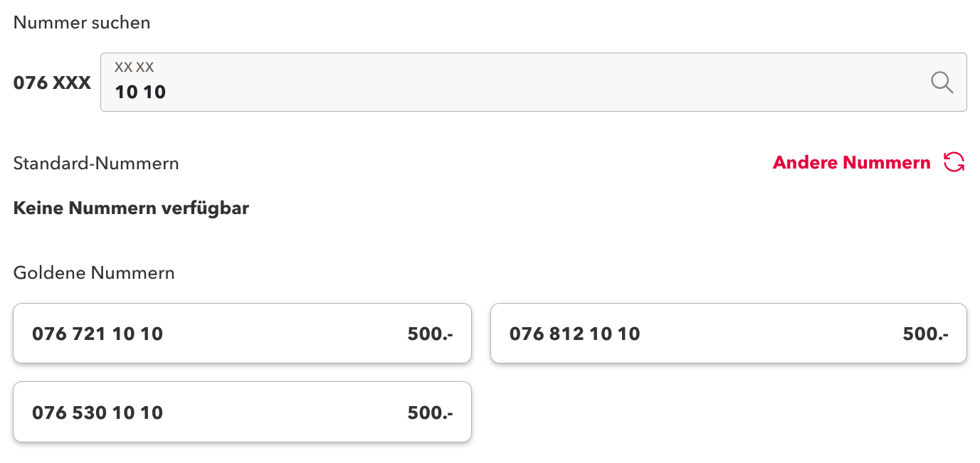Click the Nummer suchen label
The image size is (980, 463).
click(x=82, y=22)
